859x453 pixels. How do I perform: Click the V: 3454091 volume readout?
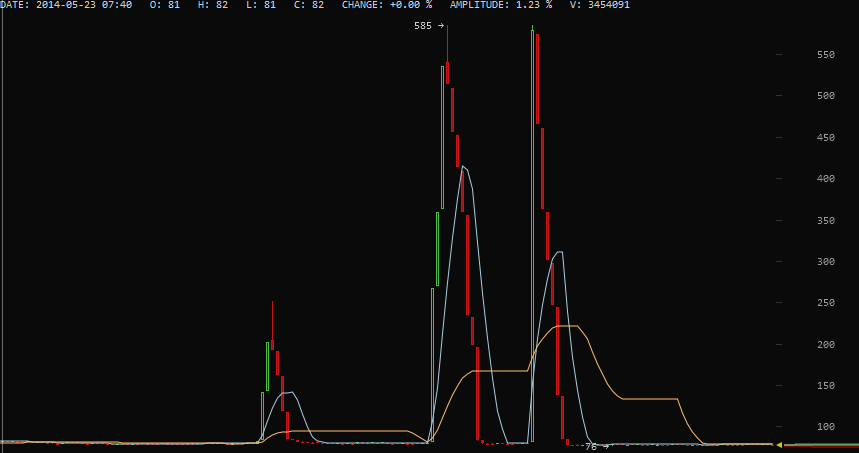pyautogui.click(x=600, y=5)
